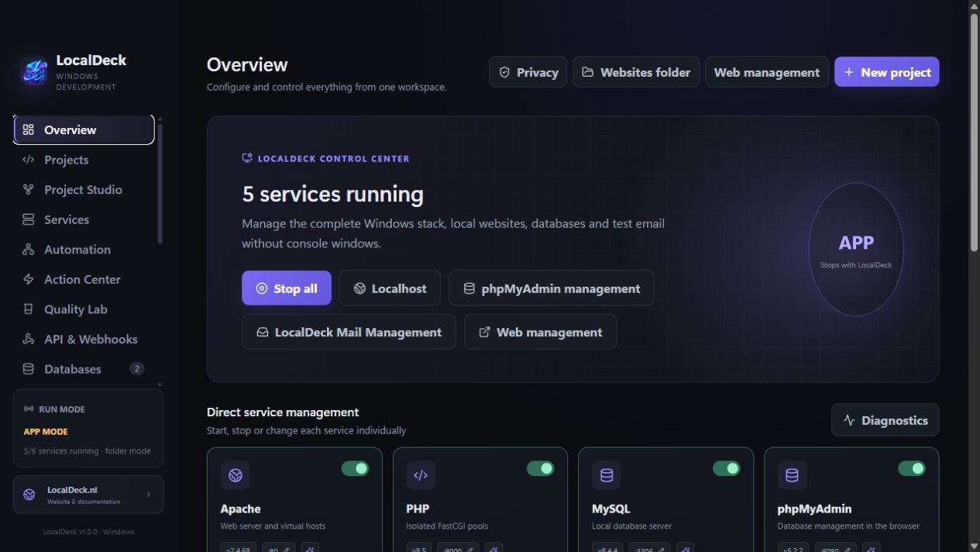The width and height of the screenshot is (980, 552).
Task: Click the sidebar menu scrollbar thumb
Action: (160, 182)
